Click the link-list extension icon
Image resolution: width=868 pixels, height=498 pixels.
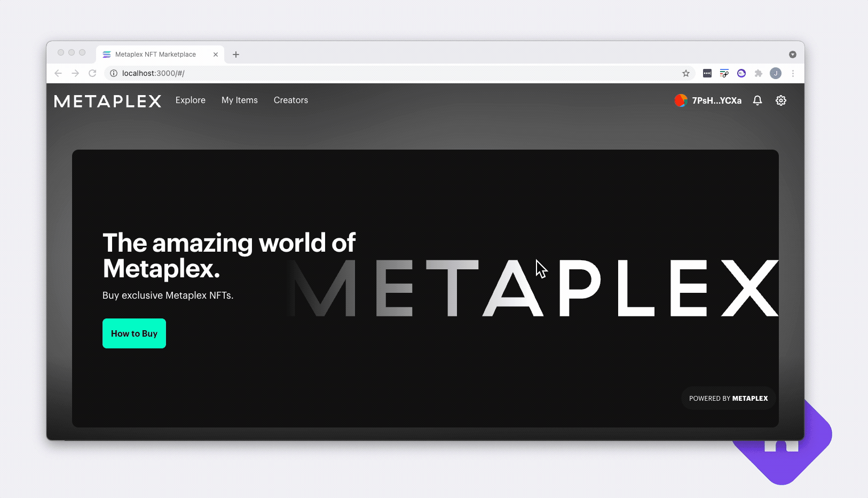pos(724,73)
